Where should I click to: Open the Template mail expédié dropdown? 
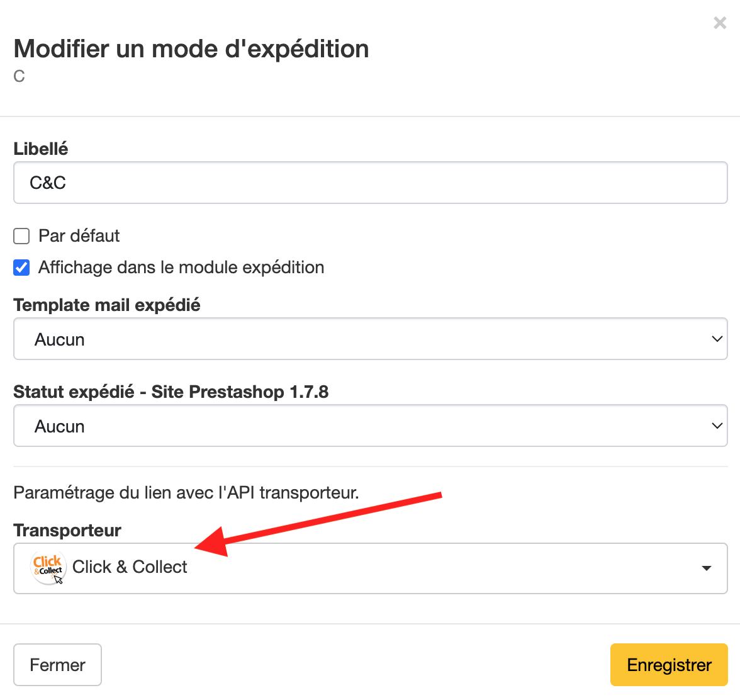coord(371,339)
